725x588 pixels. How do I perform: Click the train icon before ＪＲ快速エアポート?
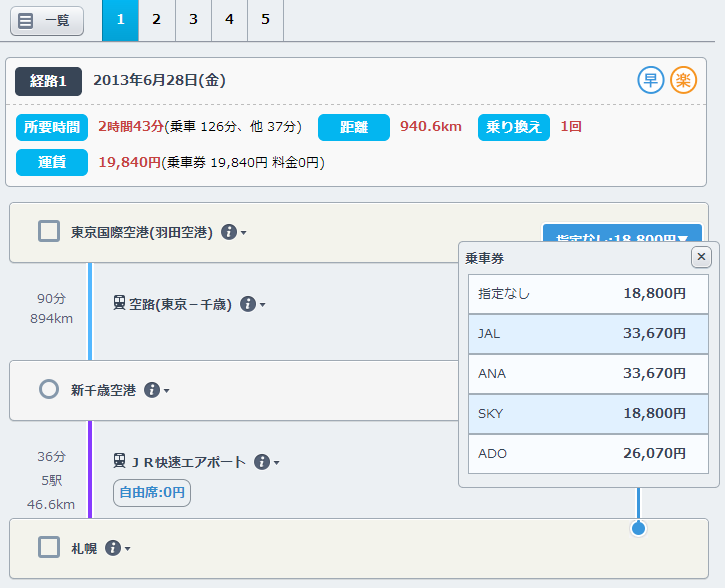pyautogui.click(x=120, y=462)
